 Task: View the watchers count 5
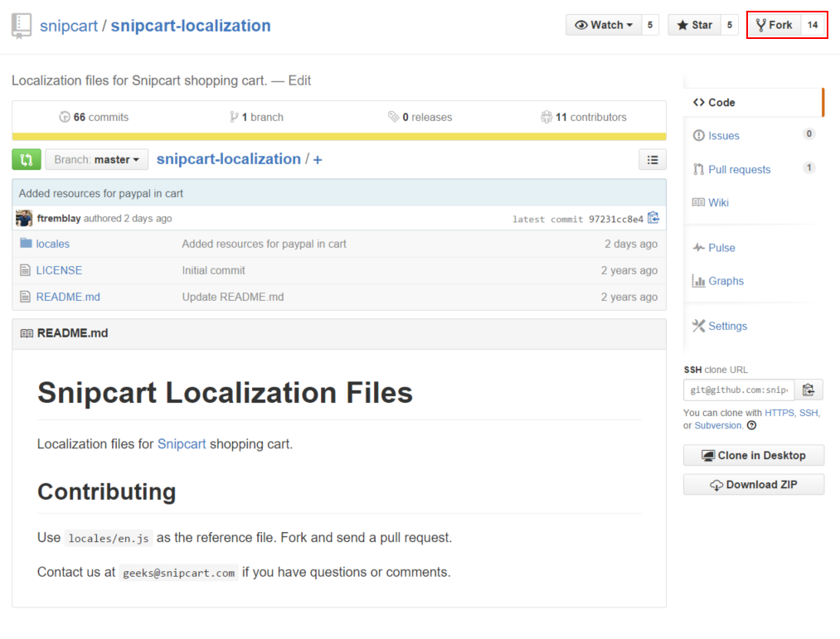click(650, 25)
